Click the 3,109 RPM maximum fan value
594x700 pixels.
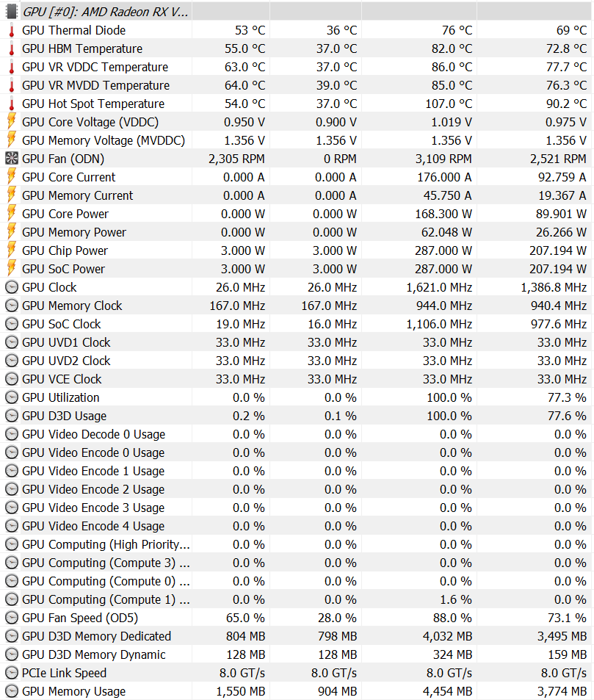[x=443, y=159]
